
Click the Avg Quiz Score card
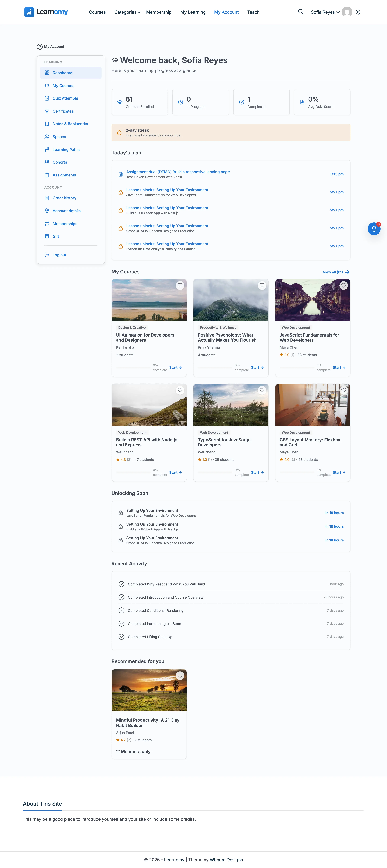coord(322,102)
